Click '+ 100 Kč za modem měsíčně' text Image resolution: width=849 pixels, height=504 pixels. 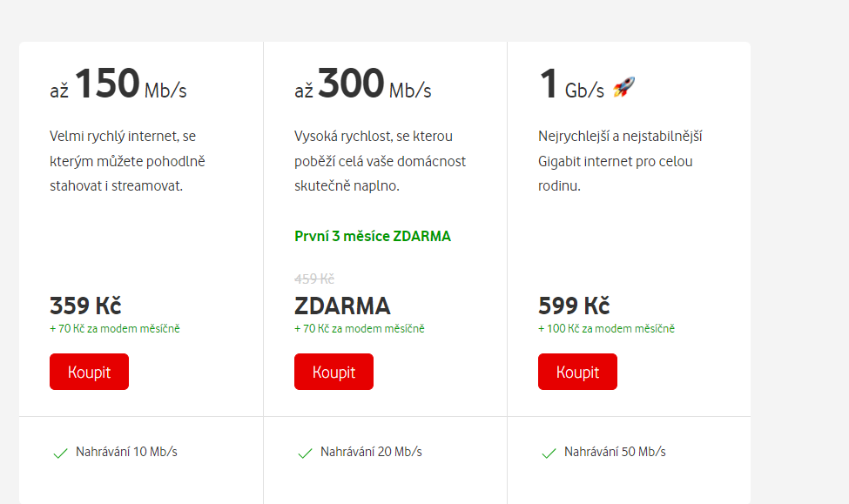point(606,329)
